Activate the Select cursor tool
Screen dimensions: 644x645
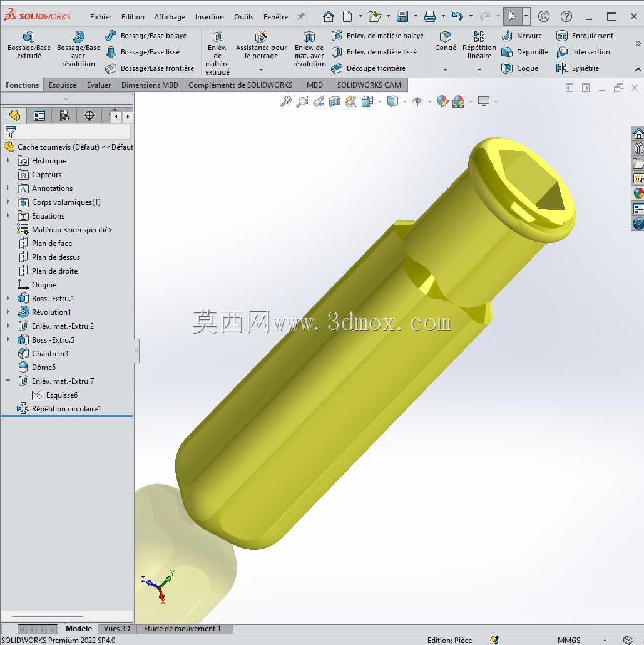coord(512,16)
